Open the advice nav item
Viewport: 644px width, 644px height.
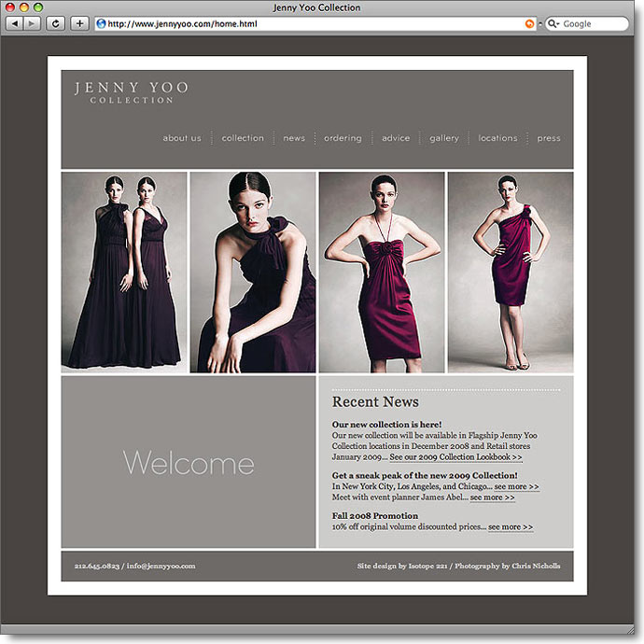[x=396, y=138]
